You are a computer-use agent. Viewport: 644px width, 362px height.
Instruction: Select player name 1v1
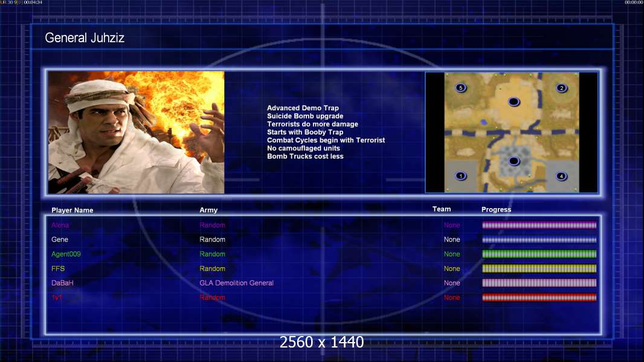tap(57, 297)
